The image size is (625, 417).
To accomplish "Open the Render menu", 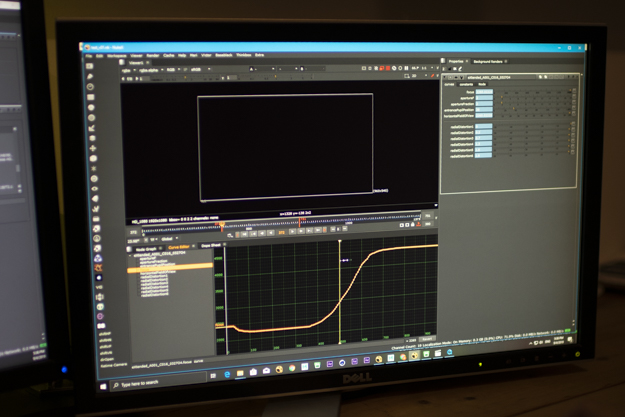I will pos(153,56).
